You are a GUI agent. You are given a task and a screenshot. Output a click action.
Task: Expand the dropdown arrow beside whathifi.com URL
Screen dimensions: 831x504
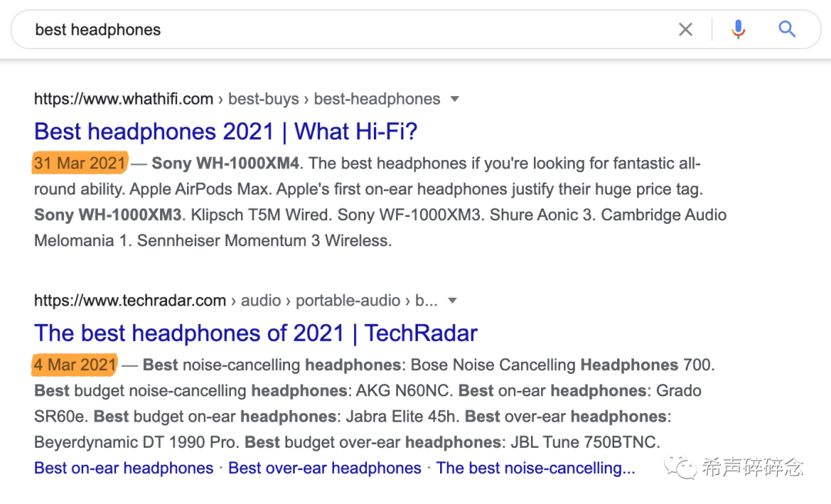point(454,99)
